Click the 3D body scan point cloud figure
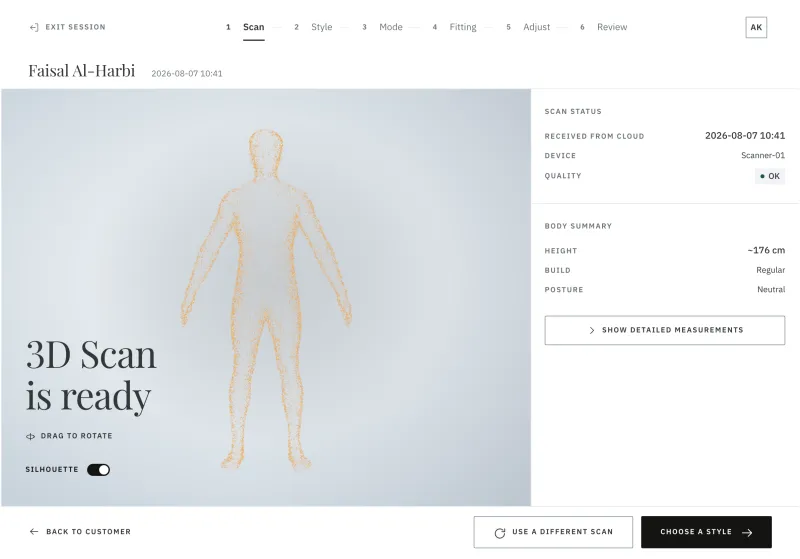800x559 pixels. pos(266,299)
